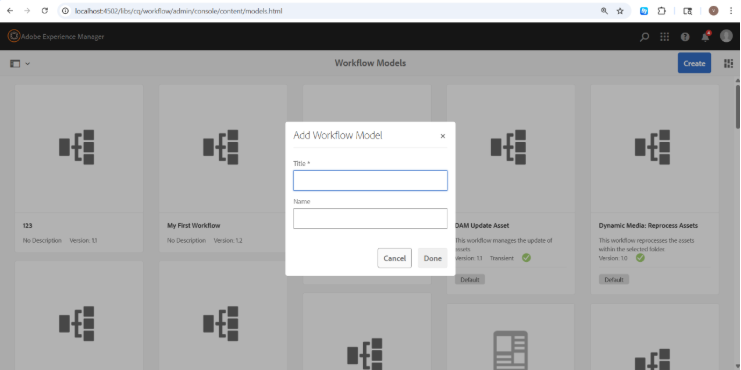The height and width of the screenshot is (370, 741).
Task: Click the page-layout icon card in the bottom row
Action: [x=510, y=350]
